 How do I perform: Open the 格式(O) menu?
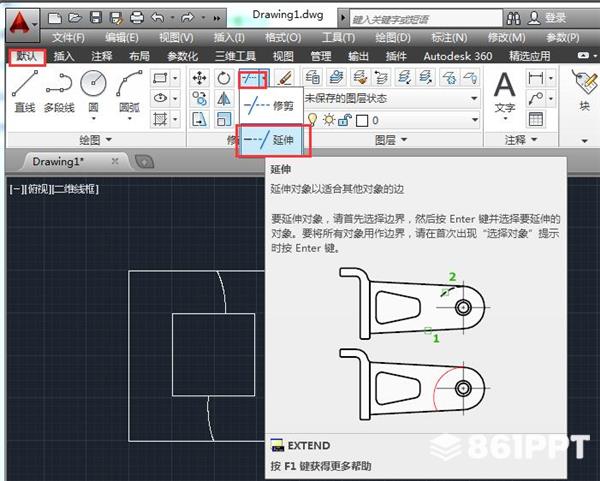[x=283, y=38]
